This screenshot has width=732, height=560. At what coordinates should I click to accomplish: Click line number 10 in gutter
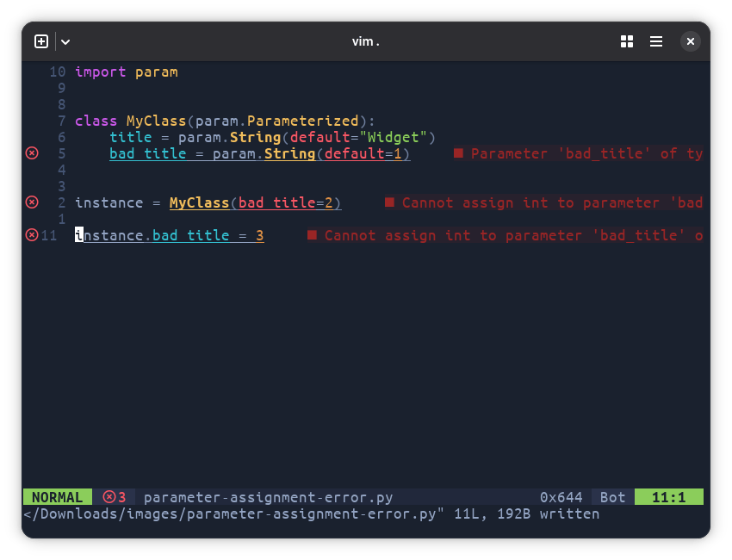pos(58,72)
